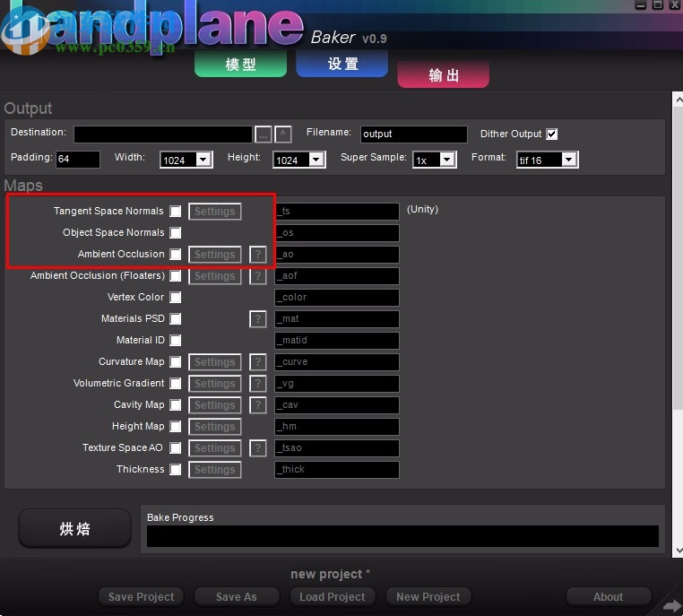Image resolution: width=683 pixels, height=616 pixels.
Task: Click the '_thick' suffix field
Action: coord(337,470)
